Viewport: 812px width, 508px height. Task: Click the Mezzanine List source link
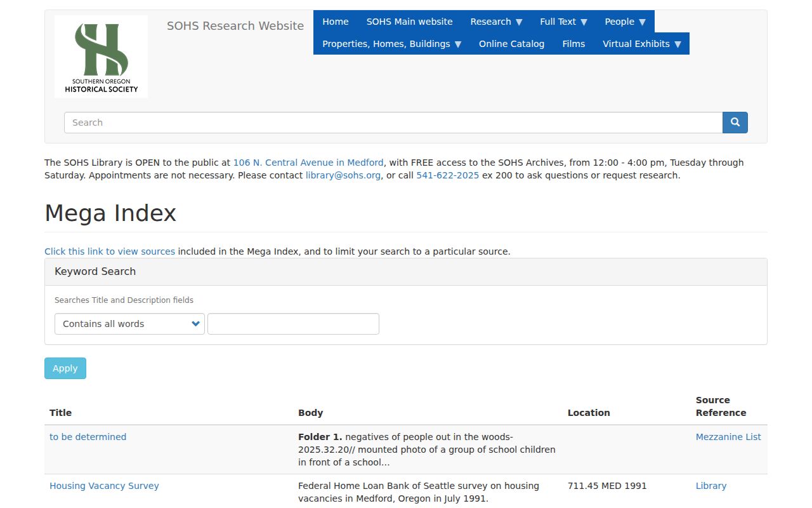click(728, 437)
